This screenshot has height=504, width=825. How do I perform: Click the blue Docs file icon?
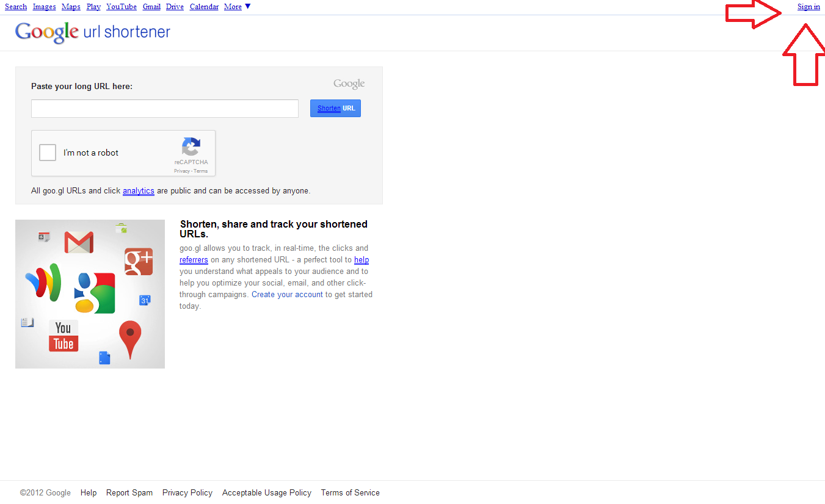[x=104, y=358]
